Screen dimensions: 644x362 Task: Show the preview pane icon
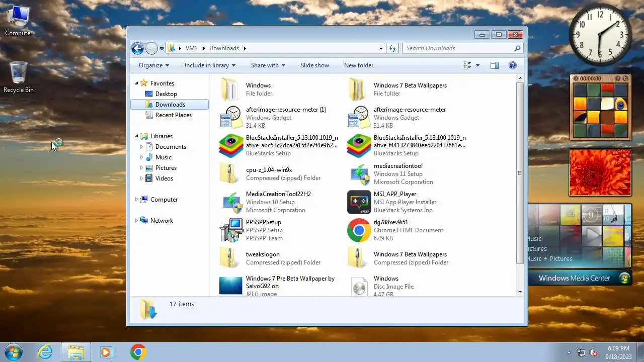pos(495,65)
